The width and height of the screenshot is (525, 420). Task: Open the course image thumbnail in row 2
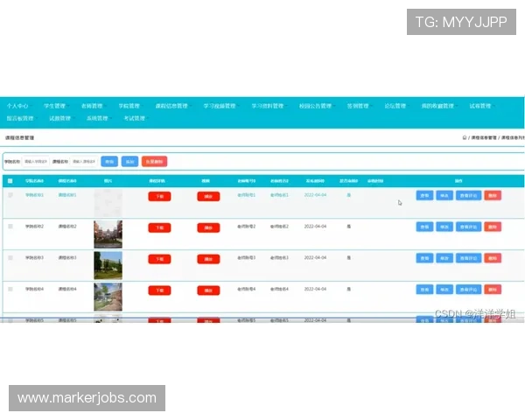108,234
